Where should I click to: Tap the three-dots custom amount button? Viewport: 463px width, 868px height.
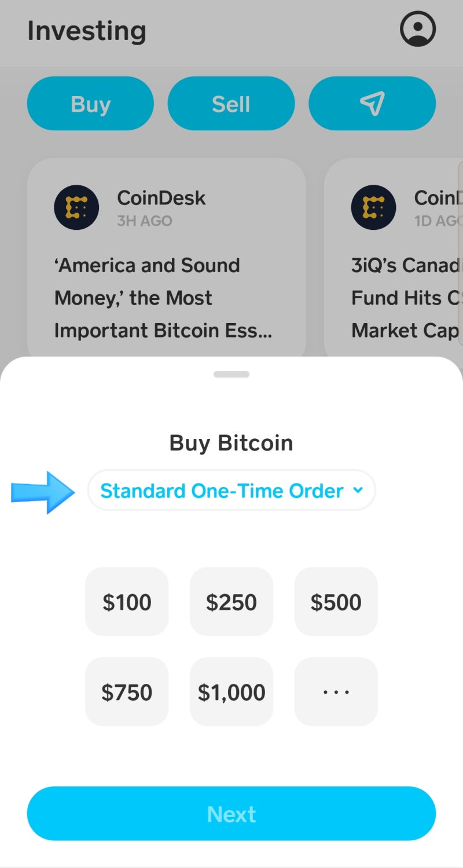click(336, 691)
